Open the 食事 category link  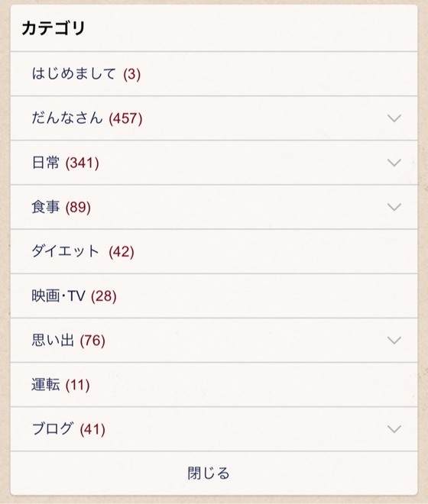[x=61, y=207]
